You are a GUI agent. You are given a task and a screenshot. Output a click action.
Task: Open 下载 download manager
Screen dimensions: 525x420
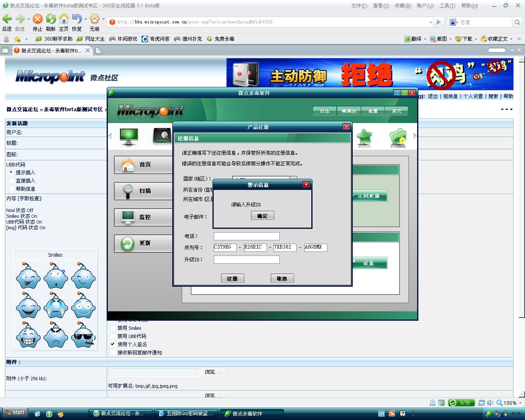click(x=463, y=39)
